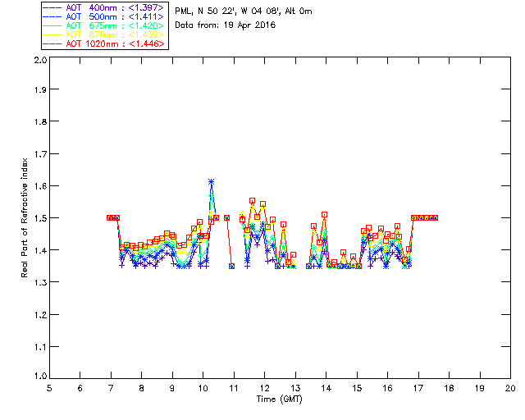Image resolution: width=525 pixels, height=420 pixels.
Task: Click the y-axis value 1.7
Action: (40, 154)
